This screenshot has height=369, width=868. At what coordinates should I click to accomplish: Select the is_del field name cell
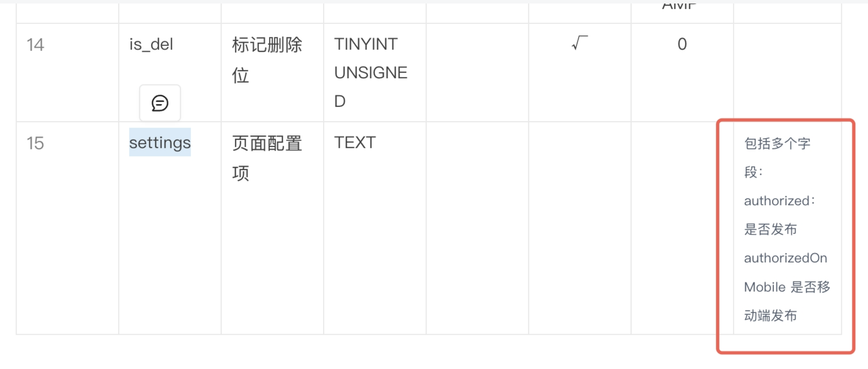tap(151, 45)
